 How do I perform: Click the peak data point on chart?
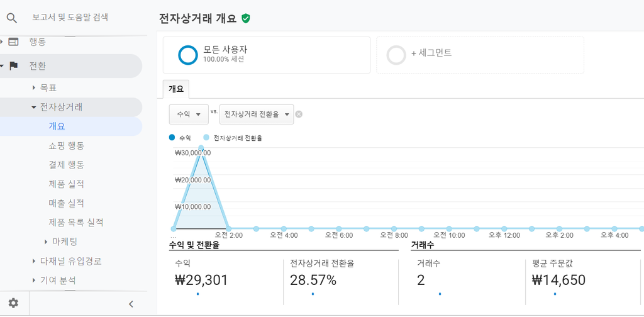point(201,148)
